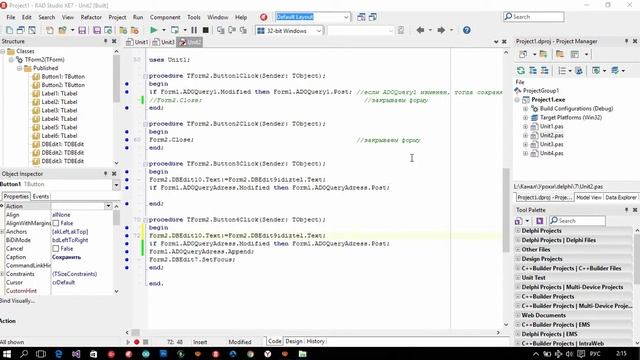This screenshot has width=640, height=360.
Task: Click Expand All icon in Project Manager
Action: click(x=533, y=71)
